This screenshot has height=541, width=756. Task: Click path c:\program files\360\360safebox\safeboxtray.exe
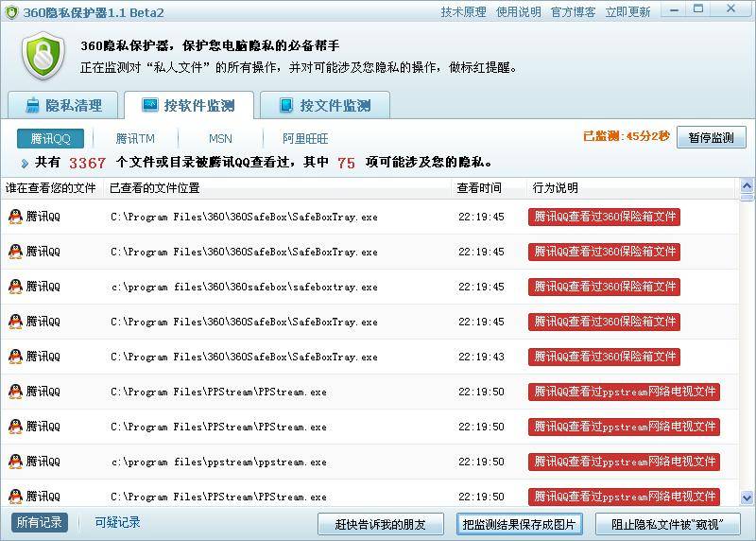coord(245,288)
